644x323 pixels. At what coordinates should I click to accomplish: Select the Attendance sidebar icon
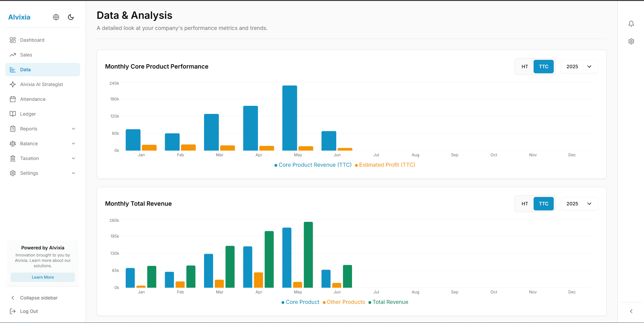tap(13, 99)
